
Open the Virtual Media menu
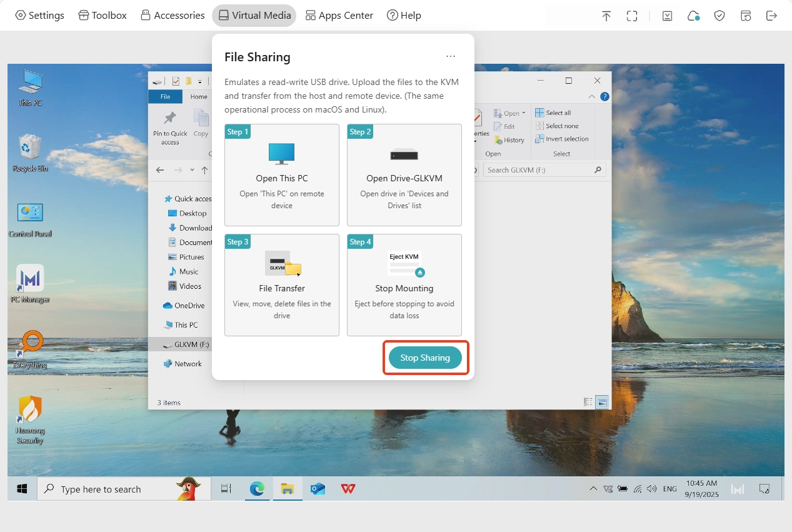pos(254,16)
